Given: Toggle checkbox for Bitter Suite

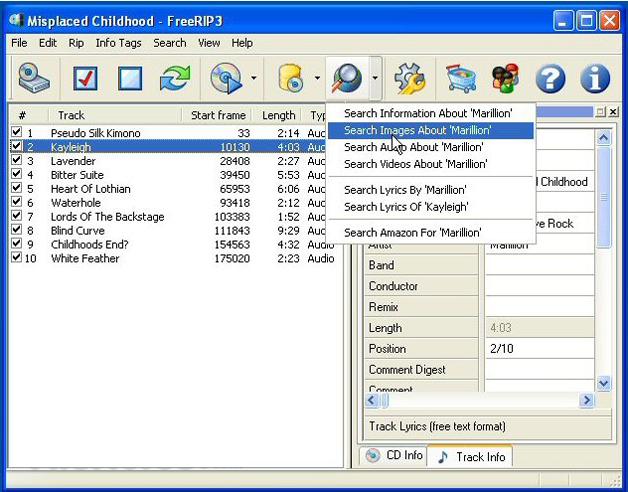Looking at the screenshot, I should coord(16,173).
